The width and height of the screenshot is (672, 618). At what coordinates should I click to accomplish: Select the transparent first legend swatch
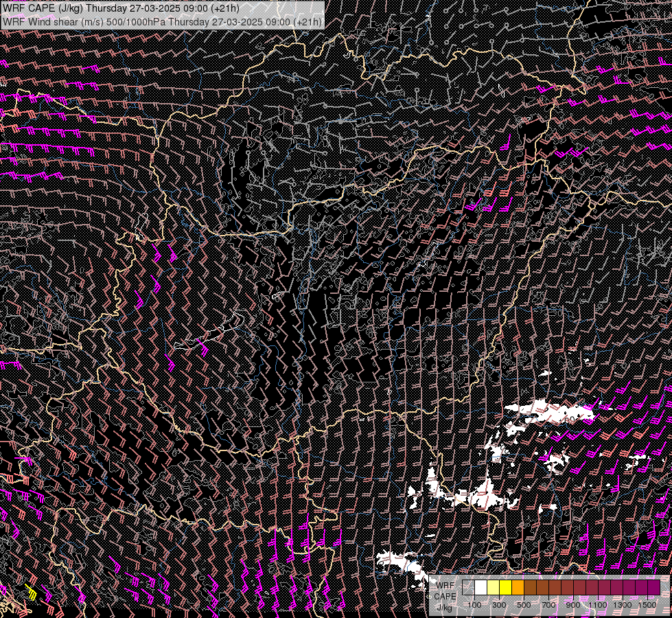(x=468, y=588)
